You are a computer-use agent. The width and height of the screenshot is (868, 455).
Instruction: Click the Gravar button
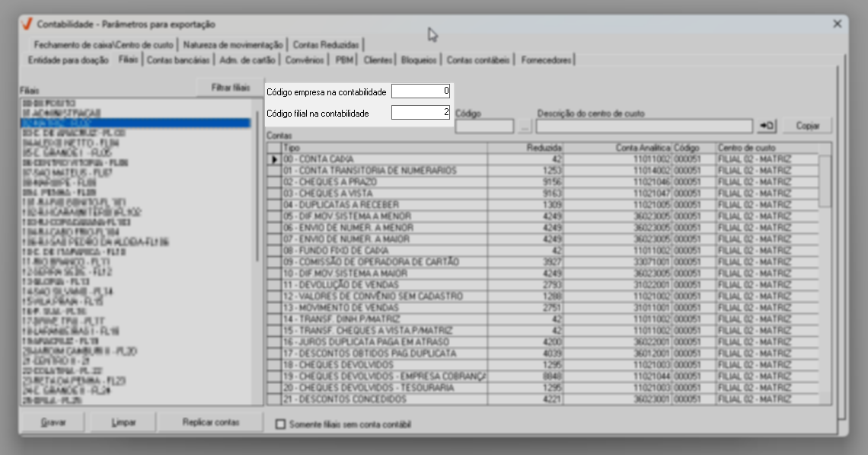[x=53, y=422]
